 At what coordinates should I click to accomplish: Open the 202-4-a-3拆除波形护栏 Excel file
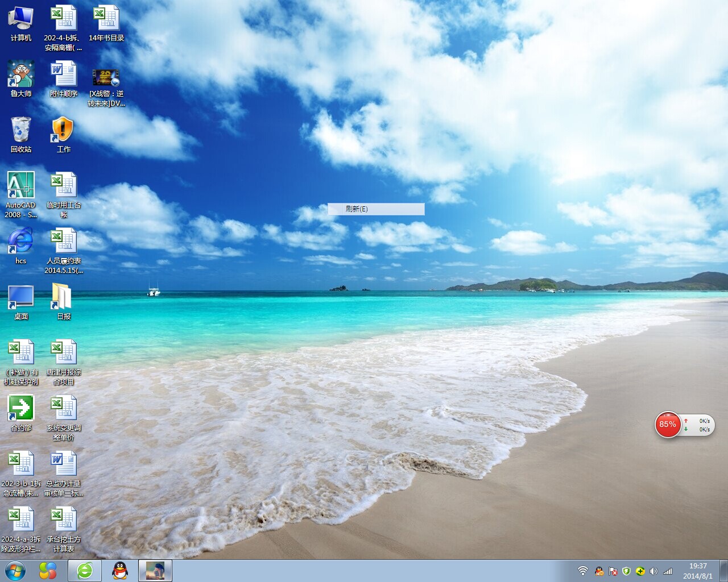click(21, 530)
